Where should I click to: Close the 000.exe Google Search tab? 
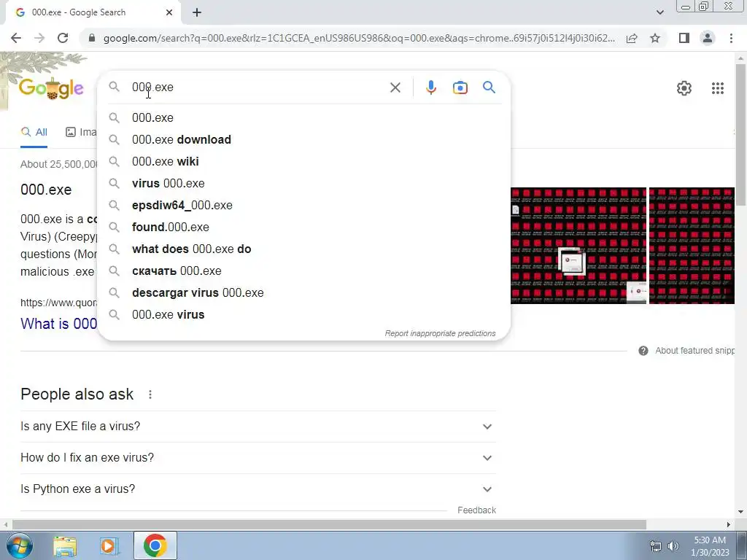[x=169, y=12]
